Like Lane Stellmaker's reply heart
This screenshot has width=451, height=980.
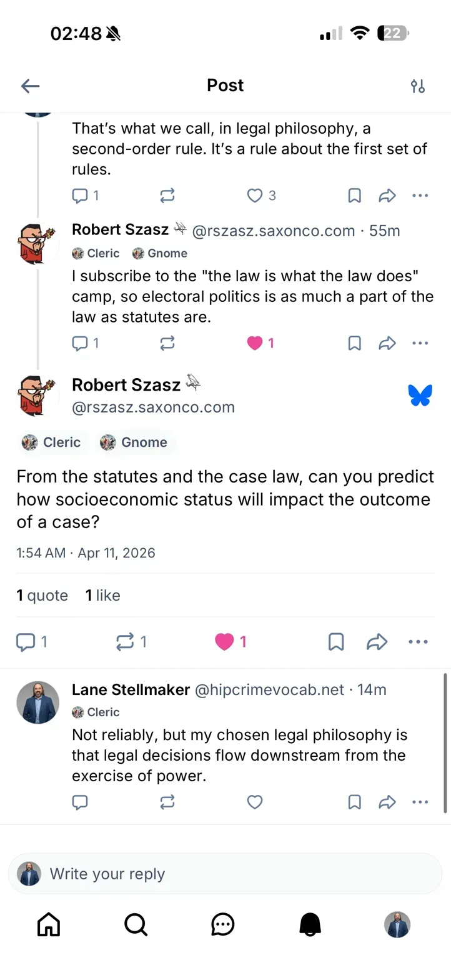coord(254,802)
